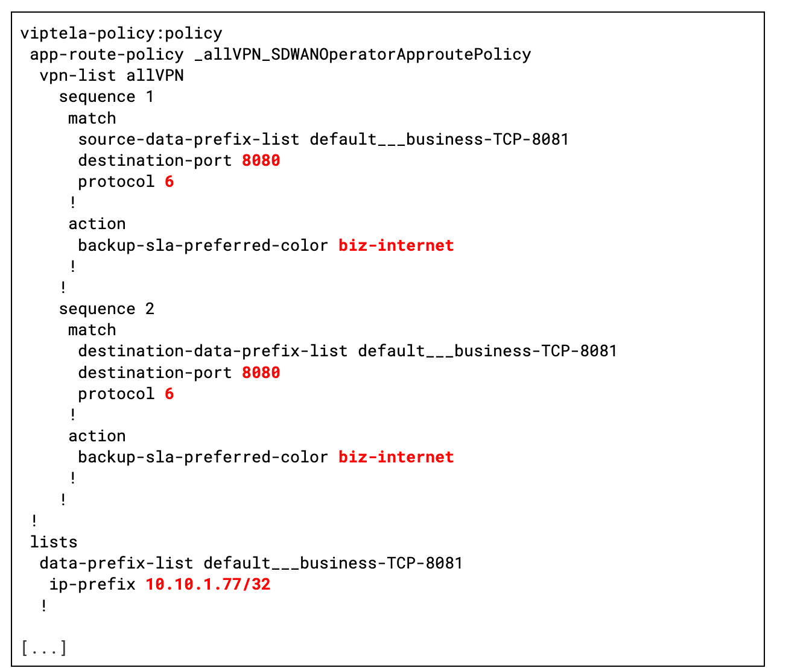
Task: Click the source-data-prefix-list line
Action: coord(323,139)
